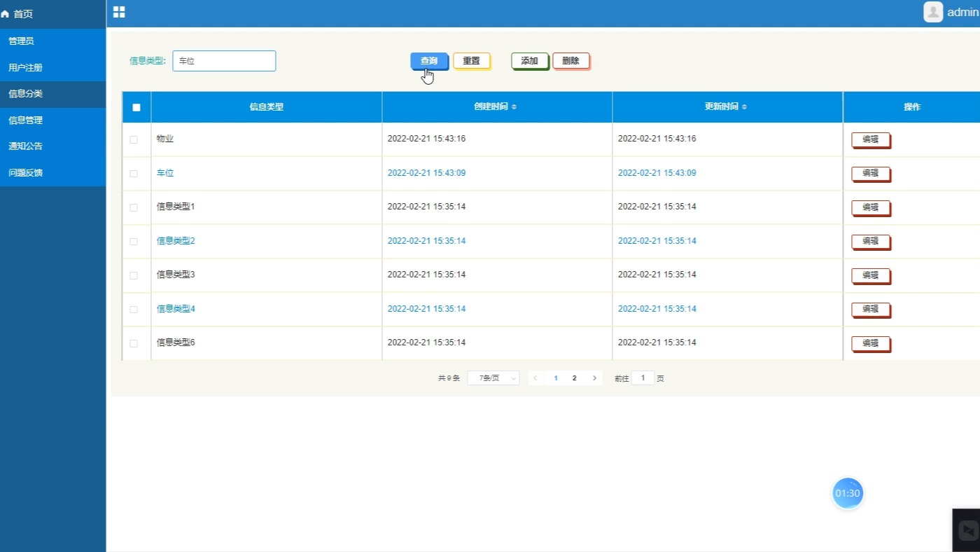Image resolution: width=980 pixels, height=552 pixels.
Task: Click 物业 creation time 15:43:16 cell
Action: tap(426, 139)
